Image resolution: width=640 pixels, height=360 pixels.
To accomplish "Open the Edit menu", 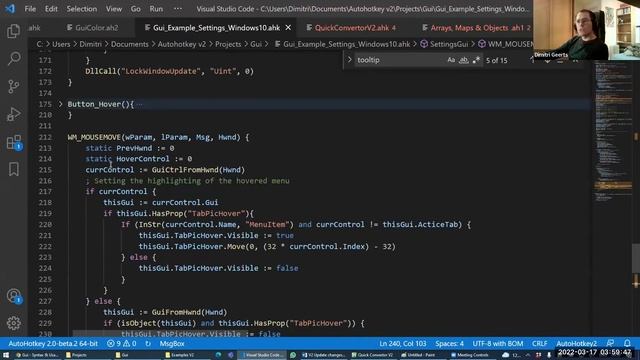I will tap(51, 9).
